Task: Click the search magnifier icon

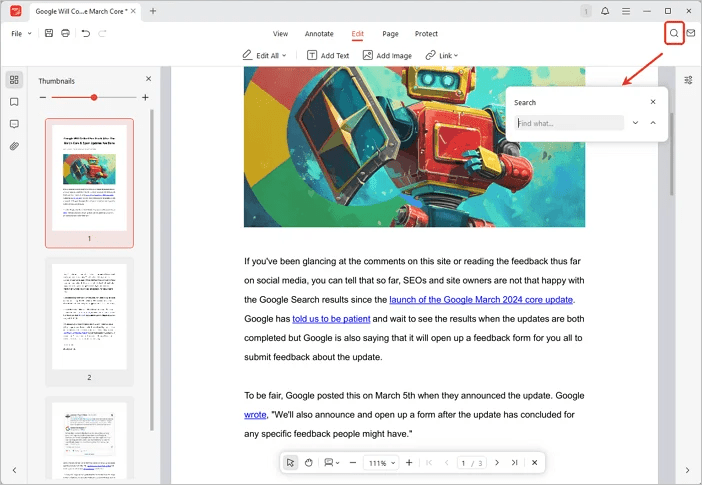Action: click(674, 33)
